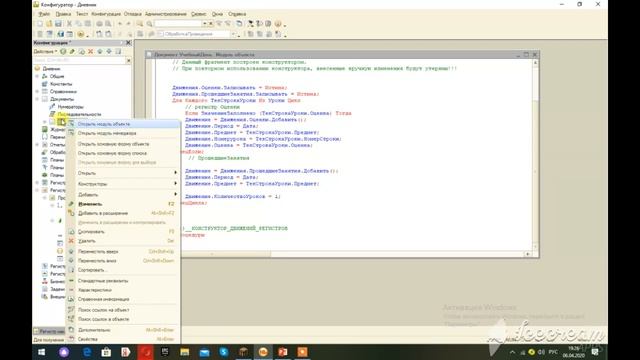
Task: Click the New document toolbar icon
Action: [40, 24]
